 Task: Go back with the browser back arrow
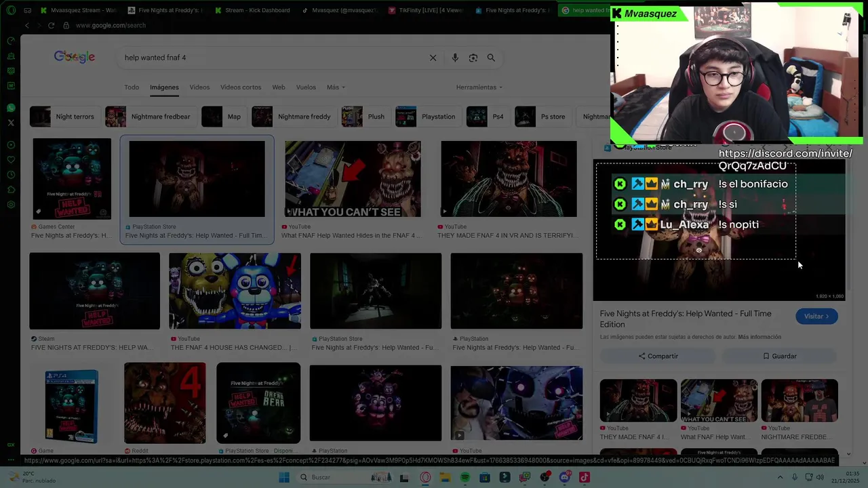click(27, 25)
